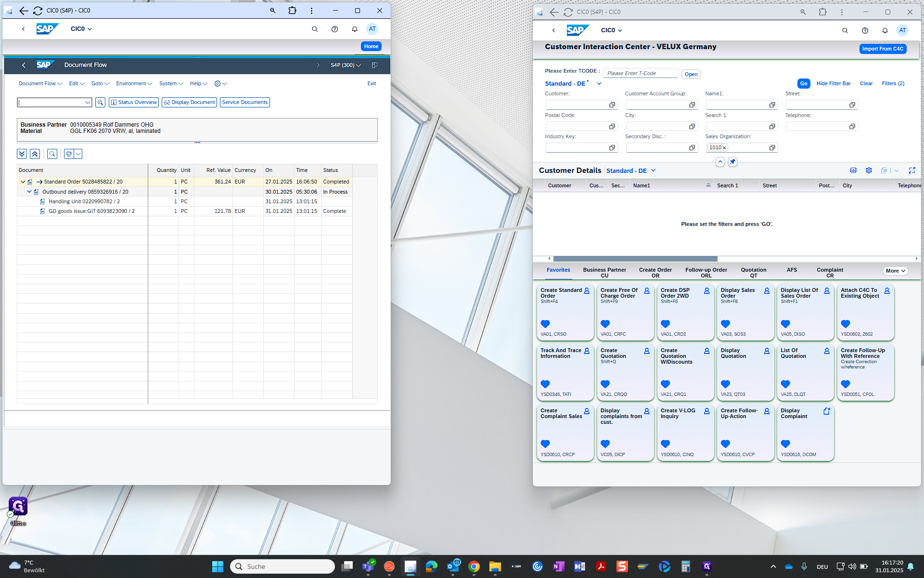Click search icon in right CIC0 shell bar
Screen dimensions: 924x578
point(845,31)
